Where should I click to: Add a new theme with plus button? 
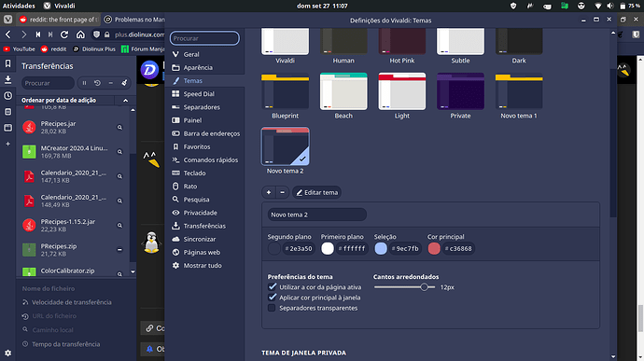coord(269,192)
